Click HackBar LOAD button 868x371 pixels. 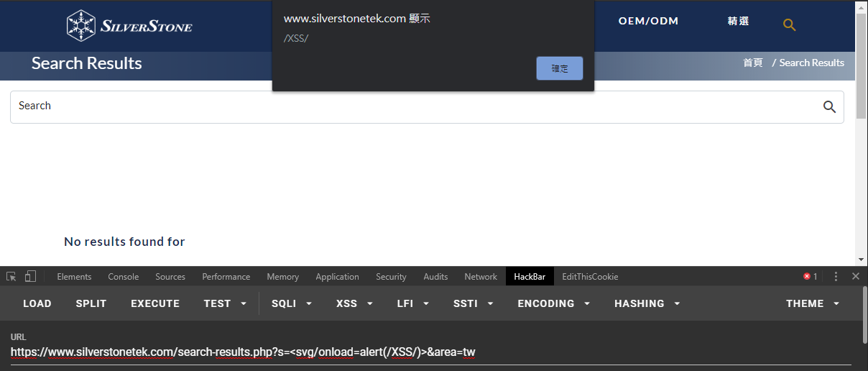click(x=37, y=303)
